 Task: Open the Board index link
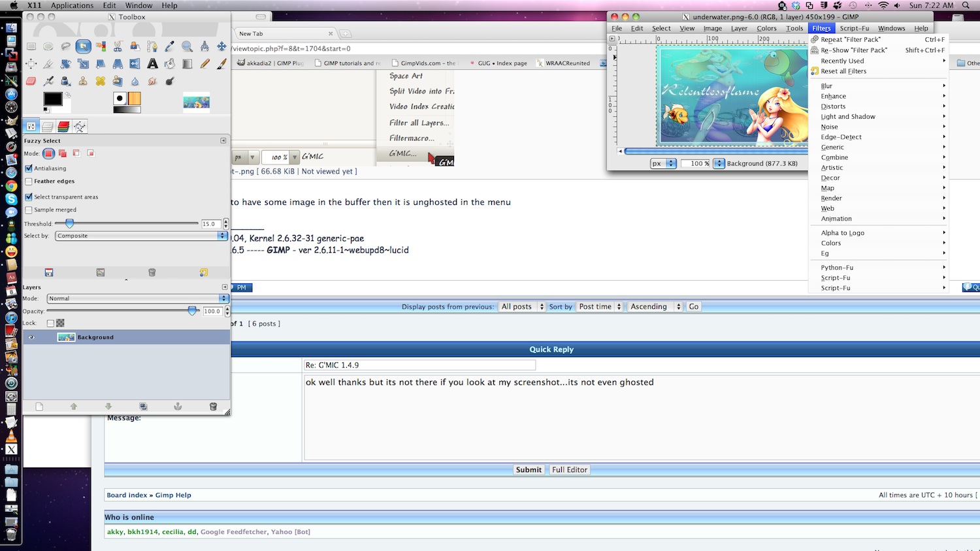[x=127, y=495]
